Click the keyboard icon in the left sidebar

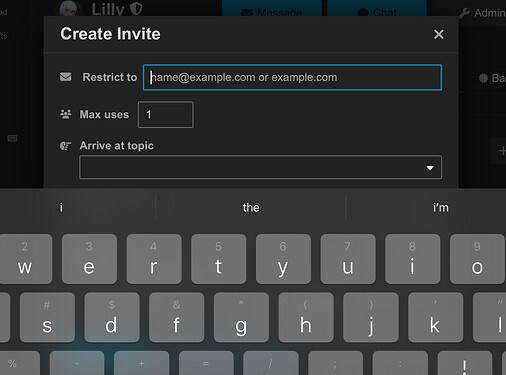[x=12, y=138]
